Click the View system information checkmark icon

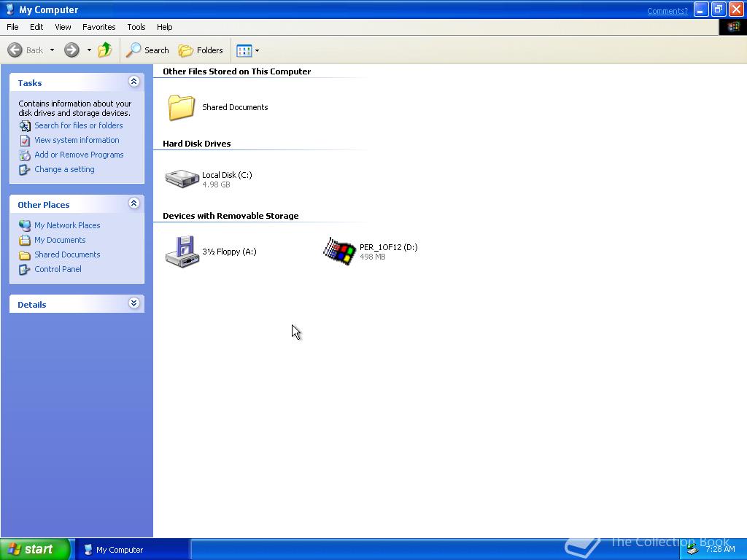(25, 141)
